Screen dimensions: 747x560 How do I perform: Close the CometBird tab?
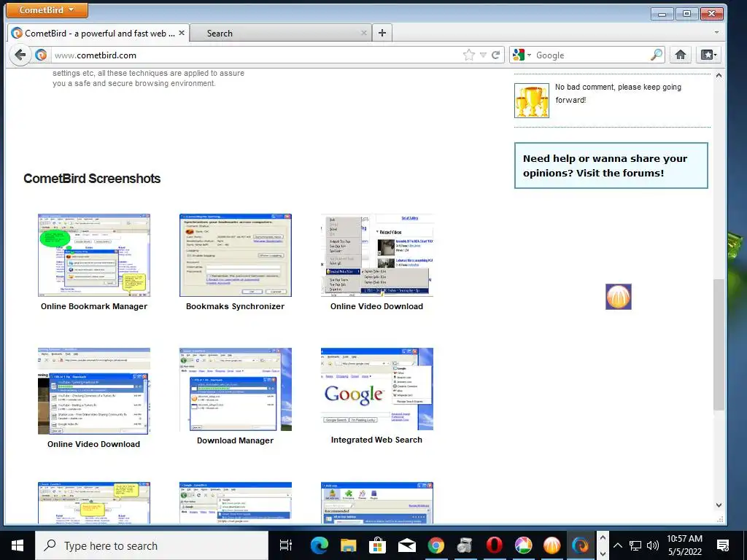182,34
